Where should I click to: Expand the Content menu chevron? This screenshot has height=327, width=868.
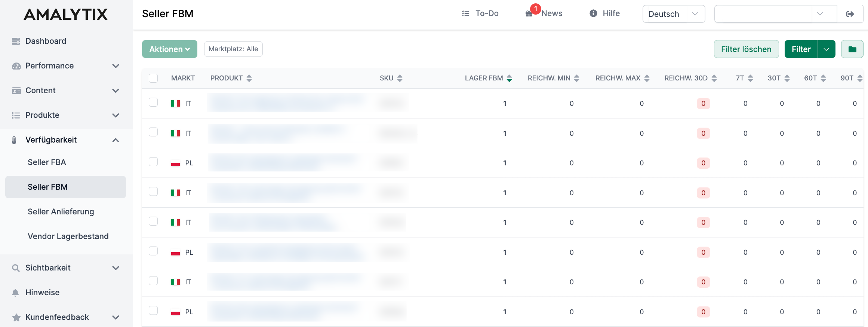(x=116, y=91)
